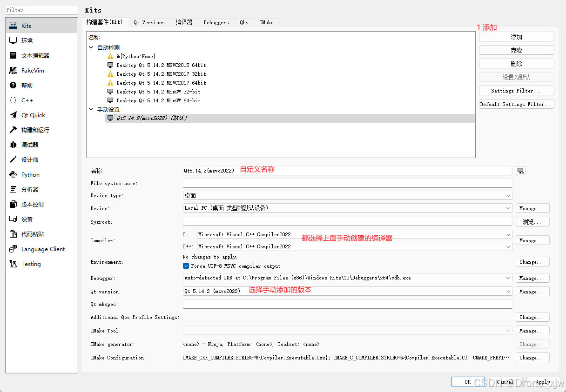Open the Device type dropdown
Image resolution: width=566 pixels, height=392 pixels.
(x=347, y=196)
